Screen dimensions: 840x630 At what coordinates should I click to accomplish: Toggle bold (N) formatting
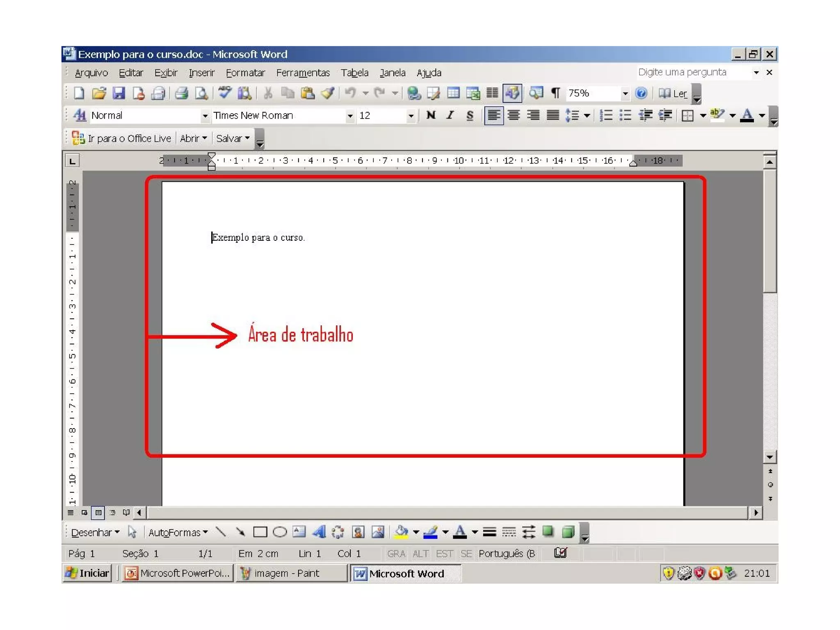[431, 116]
